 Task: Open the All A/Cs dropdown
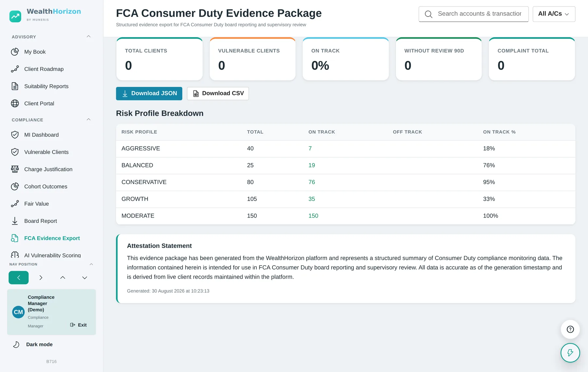(x=554, y=14)
